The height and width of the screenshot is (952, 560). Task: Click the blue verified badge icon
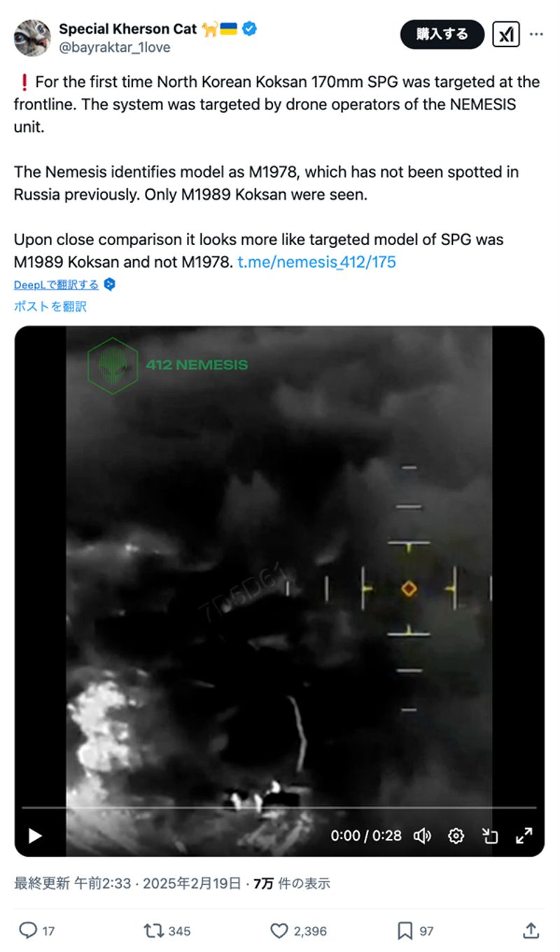tap(250, 29)
